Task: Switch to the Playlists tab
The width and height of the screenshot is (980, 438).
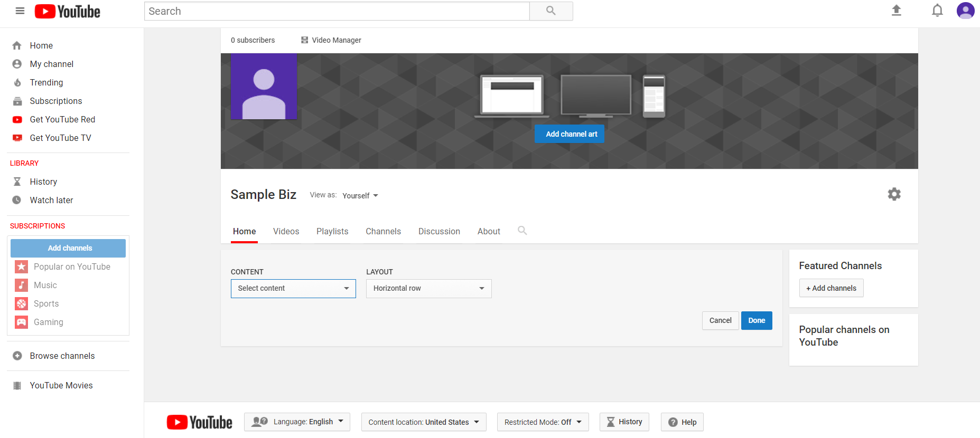Action: (332, 232)
